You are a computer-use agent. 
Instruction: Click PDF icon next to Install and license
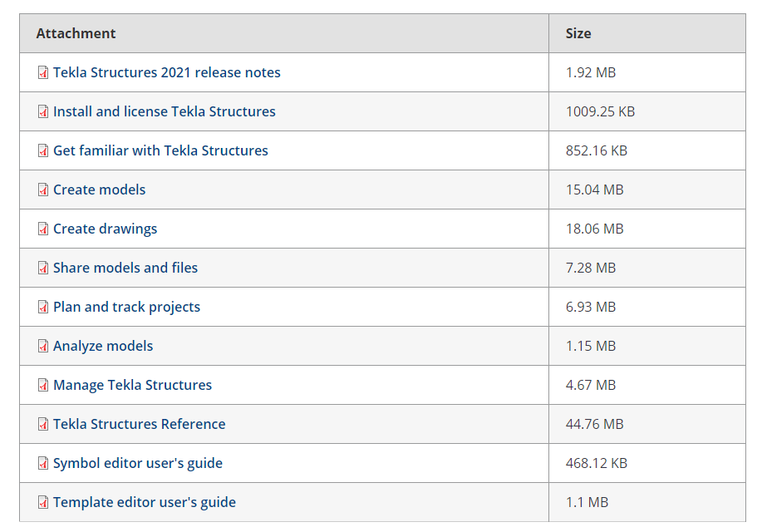43,112
